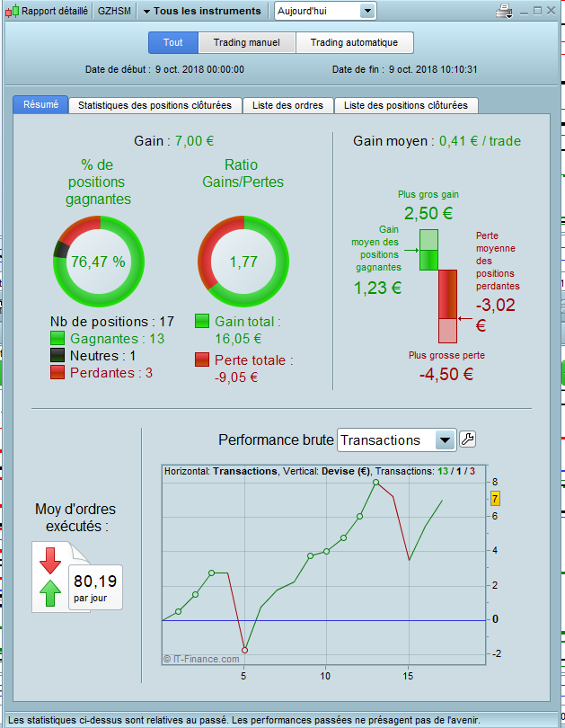This screenshot has height=728, width=565.
Task: Click the 1,23 € average winning gain value
Action: click(377, 288)
